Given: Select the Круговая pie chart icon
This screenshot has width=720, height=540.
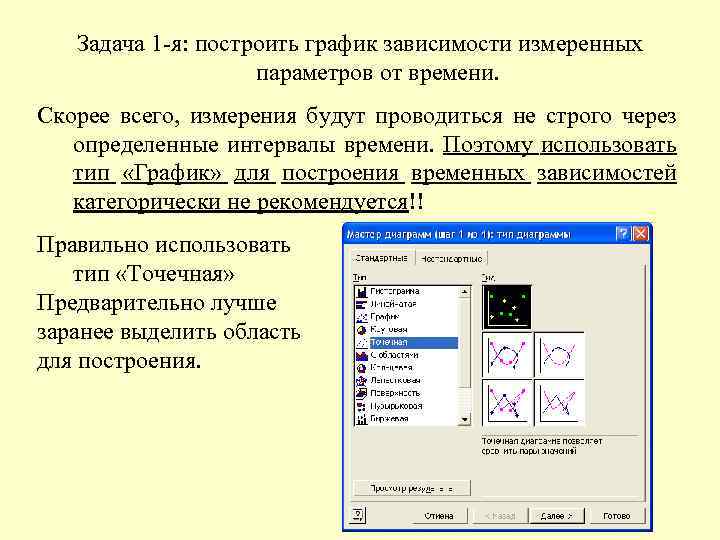Looking at the screenshot, I should pyautogui.click(x=362, y=330).
